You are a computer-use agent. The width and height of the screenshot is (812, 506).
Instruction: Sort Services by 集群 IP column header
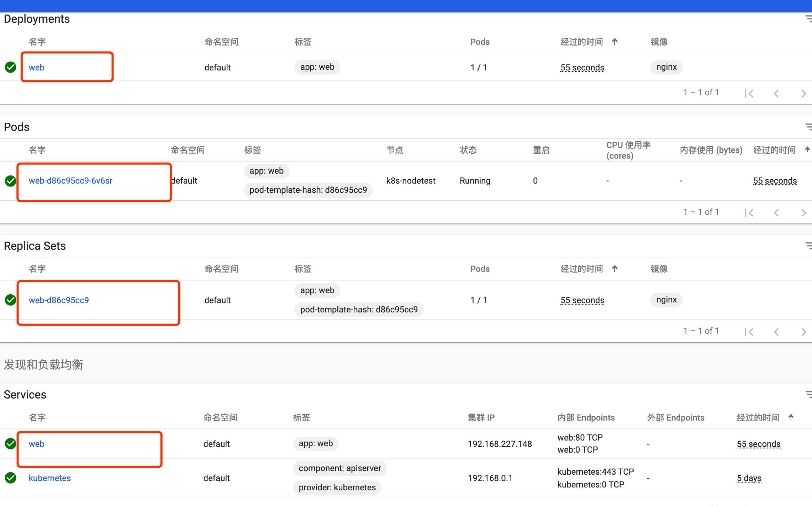(481, 418)
